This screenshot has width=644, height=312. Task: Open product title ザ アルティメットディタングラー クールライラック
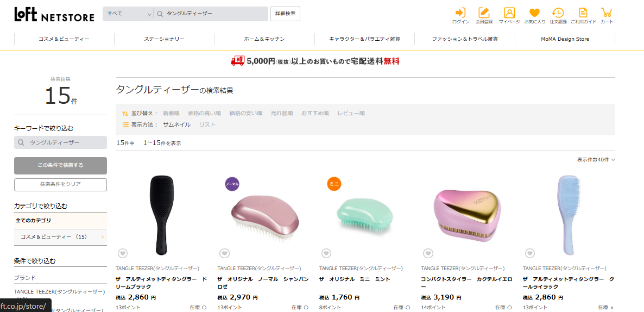coord(569,283)
